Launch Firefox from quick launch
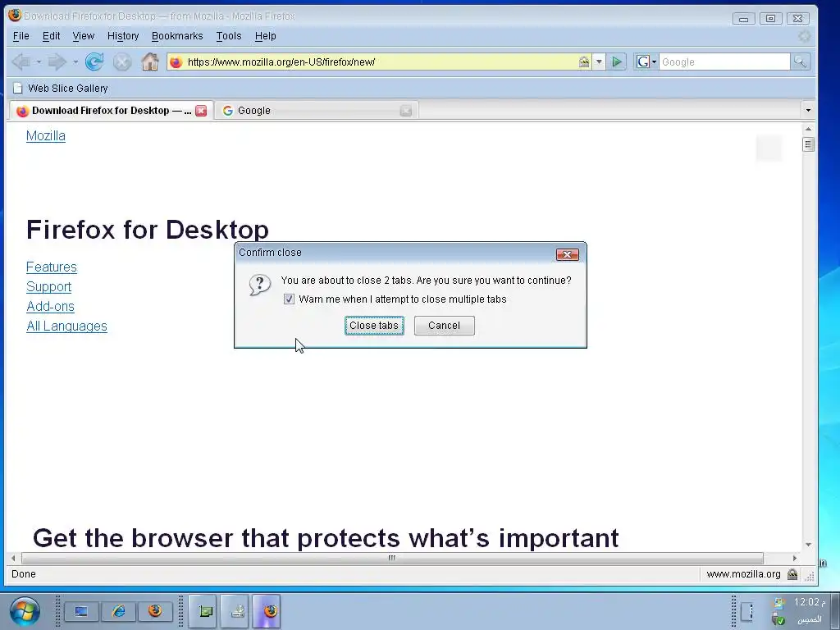This screenshot has width=840, height=630. [x=155, y=611]
